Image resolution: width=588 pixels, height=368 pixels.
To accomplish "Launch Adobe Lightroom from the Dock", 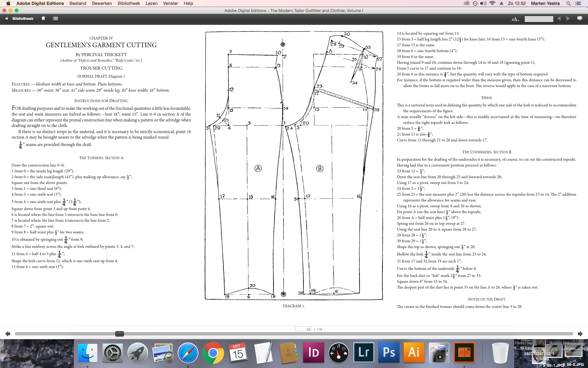I will pos(364,353).
